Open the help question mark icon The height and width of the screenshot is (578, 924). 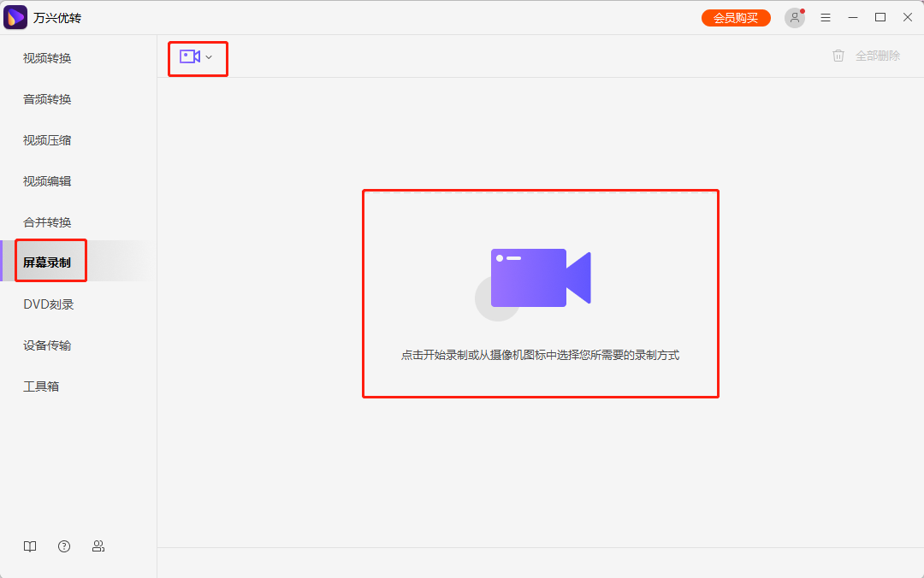pos(64,546)
